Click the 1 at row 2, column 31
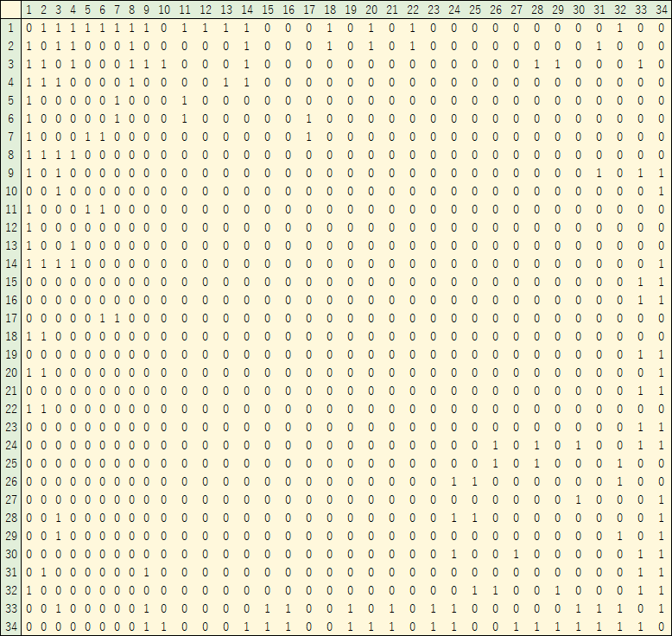The height and width of the screenshot is (636, 672). [x=599, y=47]
